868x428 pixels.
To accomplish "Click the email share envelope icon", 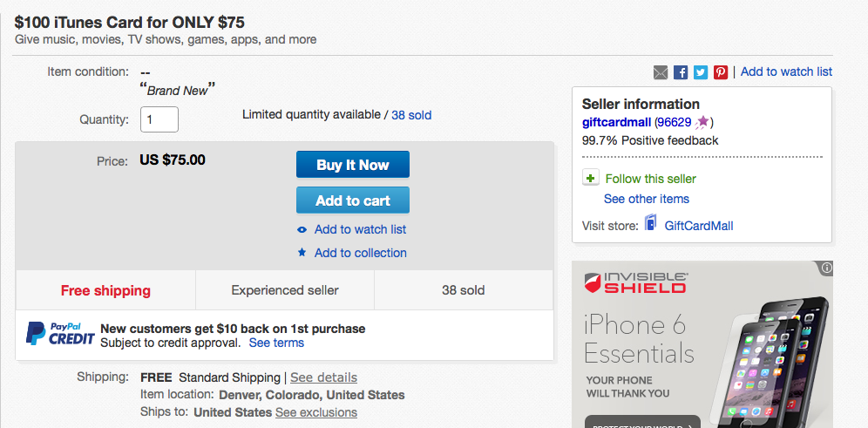I will coord(661,72).
